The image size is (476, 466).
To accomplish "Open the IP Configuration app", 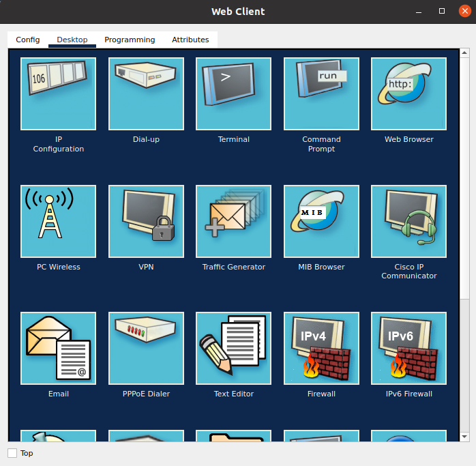I will tap(58, 93).
